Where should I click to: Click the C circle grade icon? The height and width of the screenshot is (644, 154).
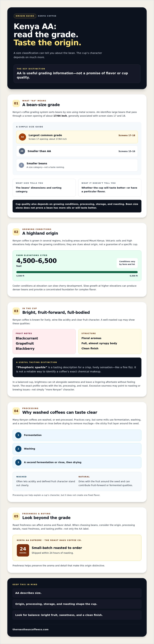click(x=22, y=165)
